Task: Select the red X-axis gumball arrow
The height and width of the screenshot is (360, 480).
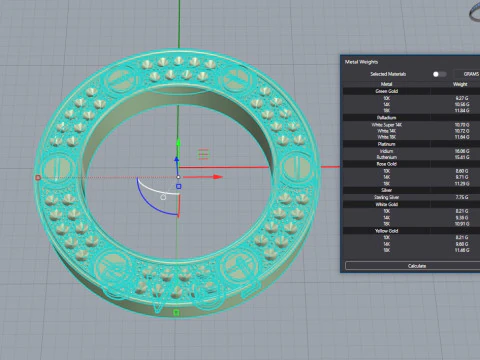Action: click(x=218, y=177)
